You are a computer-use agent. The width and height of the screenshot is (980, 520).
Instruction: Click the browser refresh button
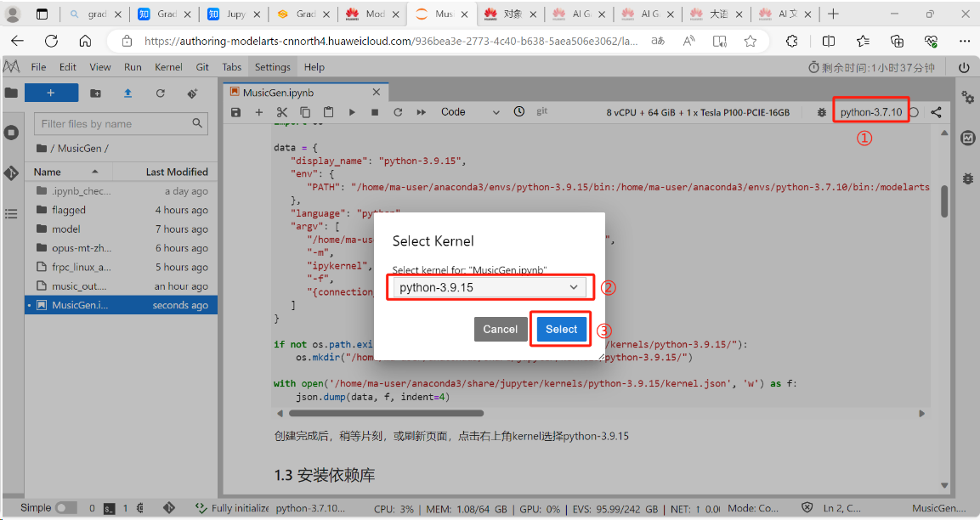click(51, 42)
